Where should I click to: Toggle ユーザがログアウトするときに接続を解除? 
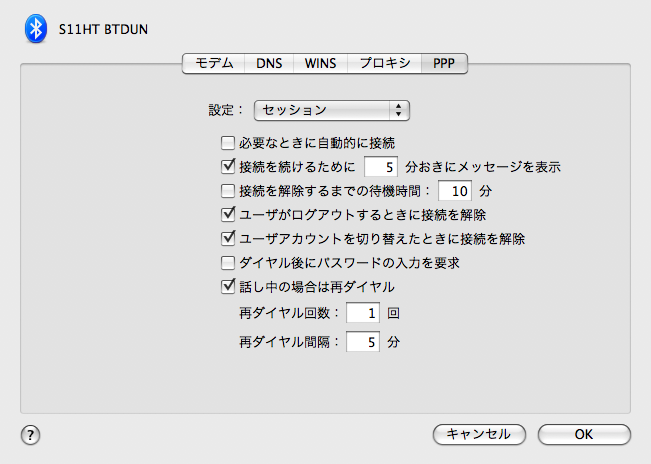[x=227, y=214]
